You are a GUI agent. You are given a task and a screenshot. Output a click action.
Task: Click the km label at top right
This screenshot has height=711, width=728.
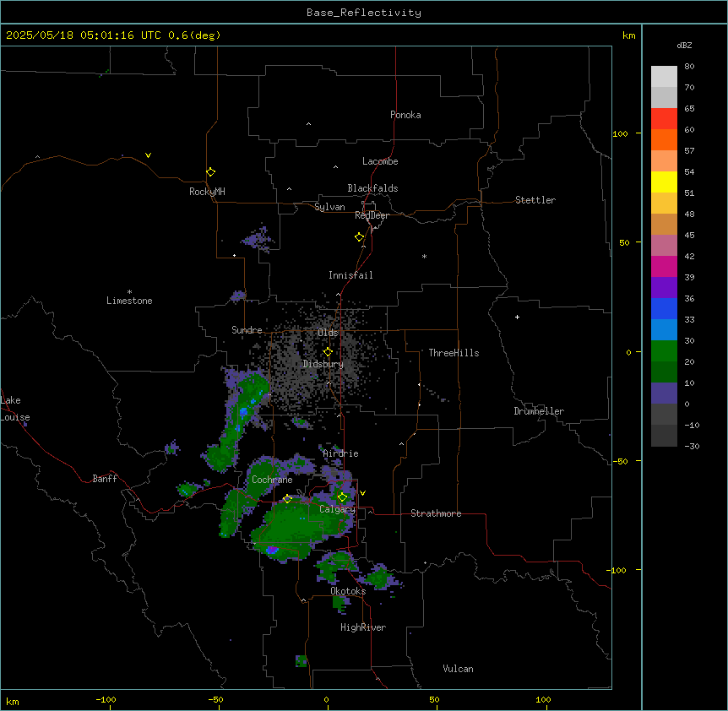tap(628, 35)
